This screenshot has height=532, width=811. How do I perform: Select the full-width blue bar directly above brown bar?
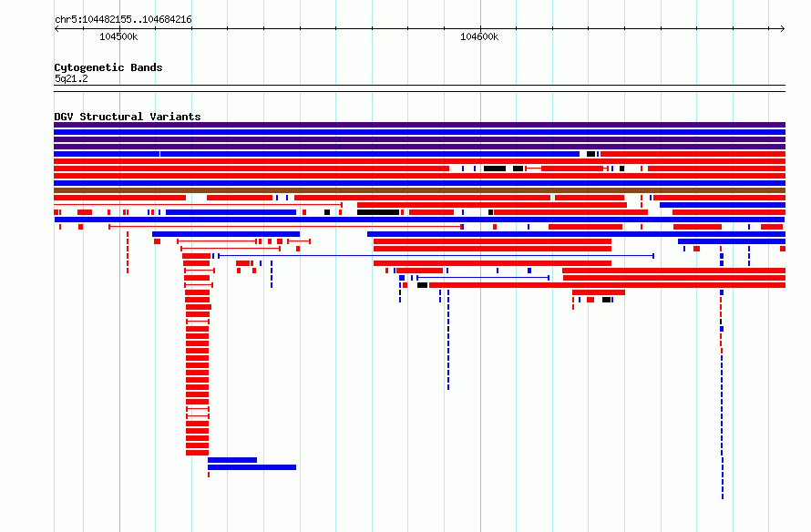[x=419, y=183]
